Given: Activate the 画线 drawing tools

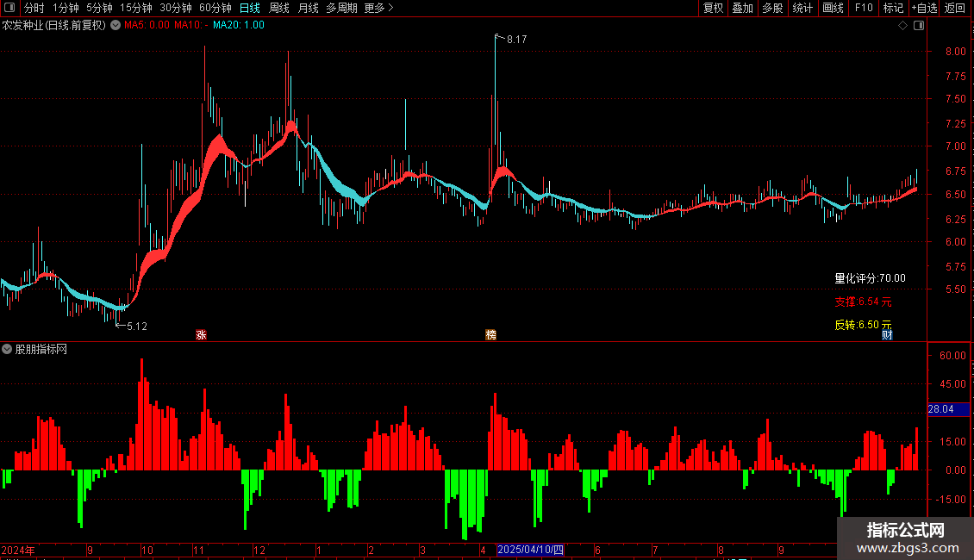Looking at the screenshot, I should point(833,8).
